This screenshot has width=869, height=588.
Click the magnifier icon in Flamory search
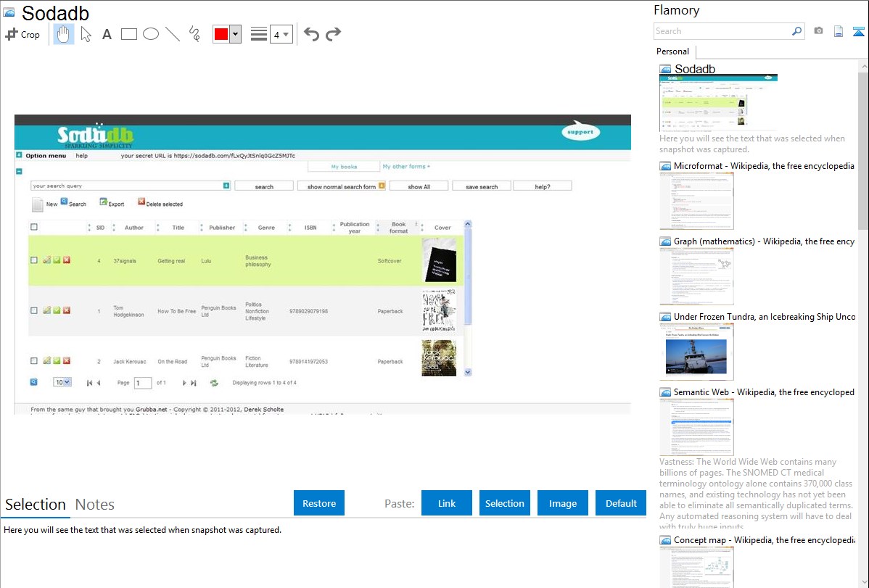(x=796, y=31)
